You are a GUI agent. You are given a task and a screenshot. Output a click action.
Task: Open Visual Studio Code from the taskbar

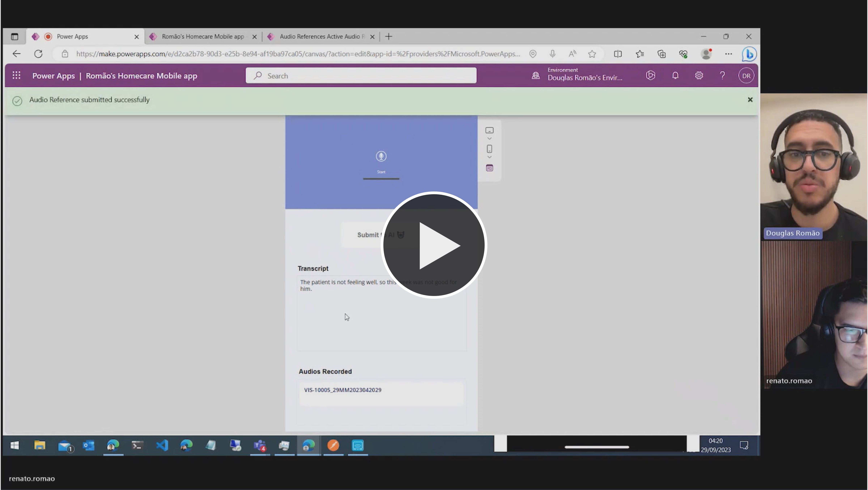click(162, 445)
